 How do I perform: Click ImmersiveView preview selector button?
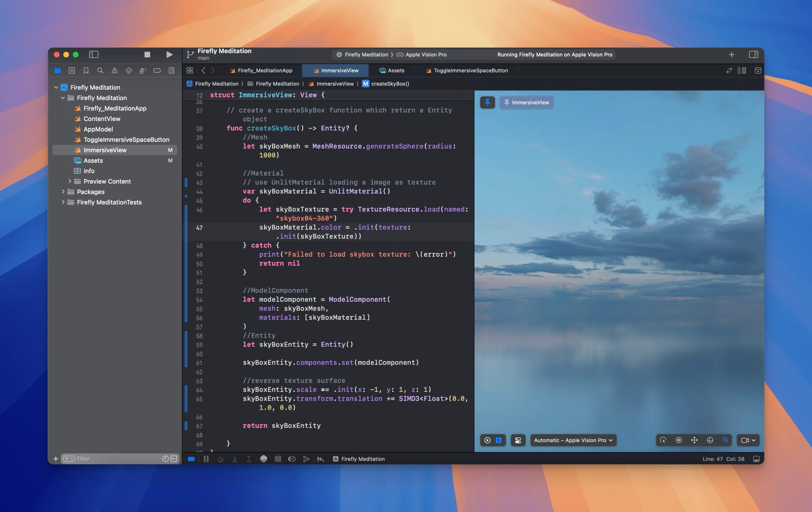527,102
